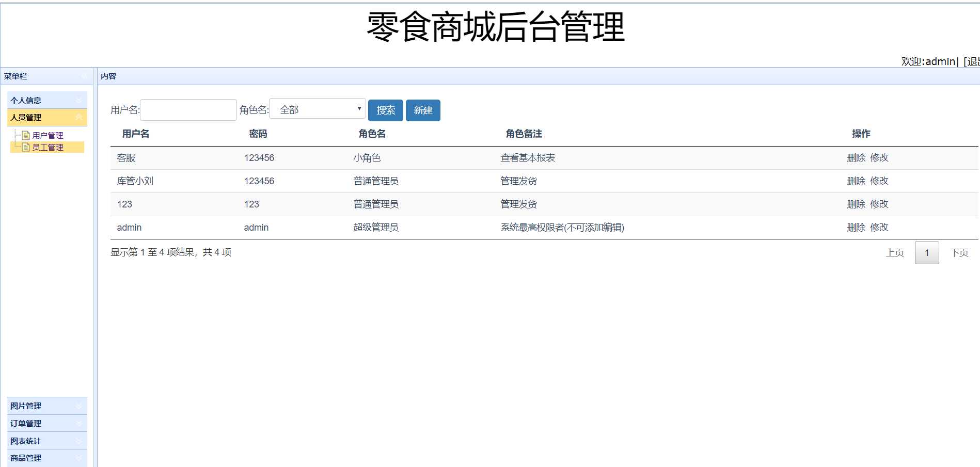Open the 角色名 dropdown showing 全部

click(318, 109)
